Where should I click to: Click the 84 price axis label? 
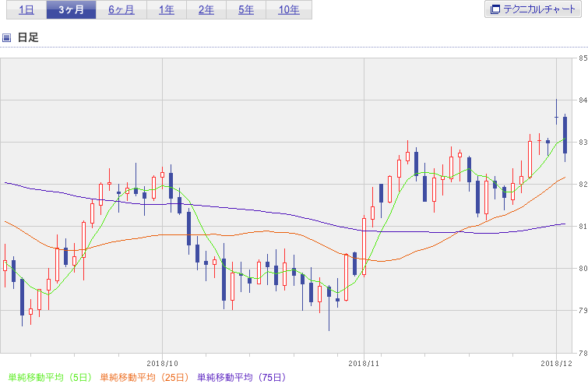click(x=583, y=100)
